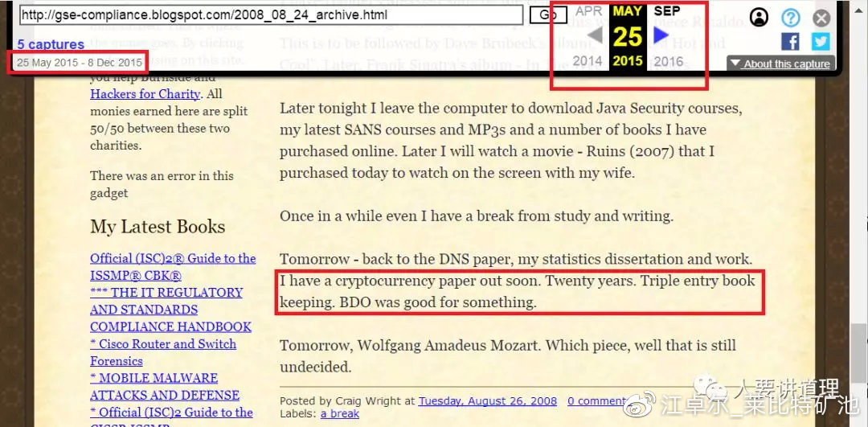The image size is (868, 427).
Task: Select APR month in capture timeline
Action: 588,10
